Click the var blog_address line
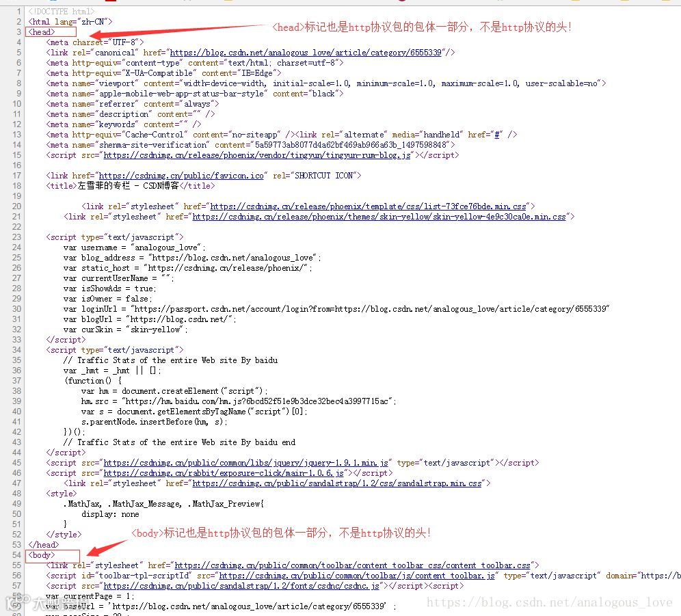681x616 pixels. pyautogui.click(x=192, y=258)
